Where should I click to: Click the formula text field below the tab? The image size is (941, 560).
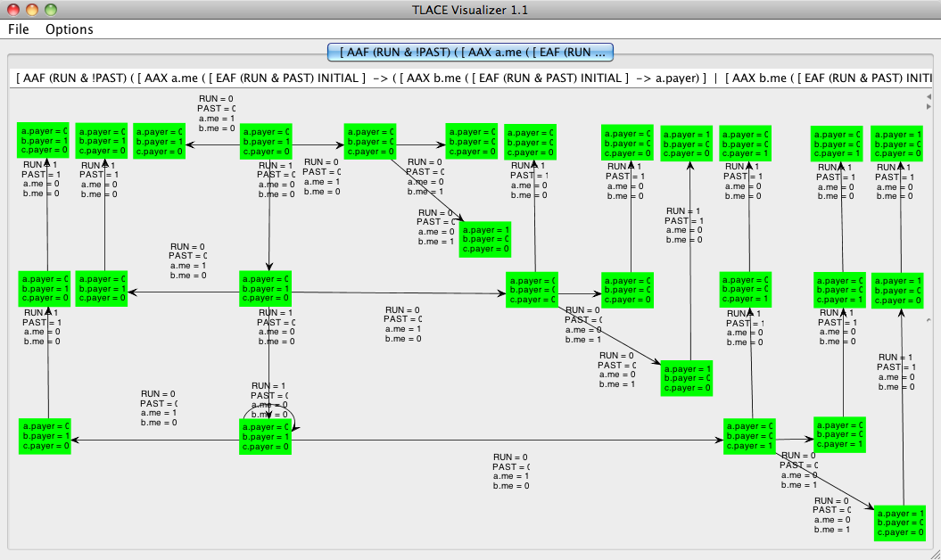(x=464, y=78)
